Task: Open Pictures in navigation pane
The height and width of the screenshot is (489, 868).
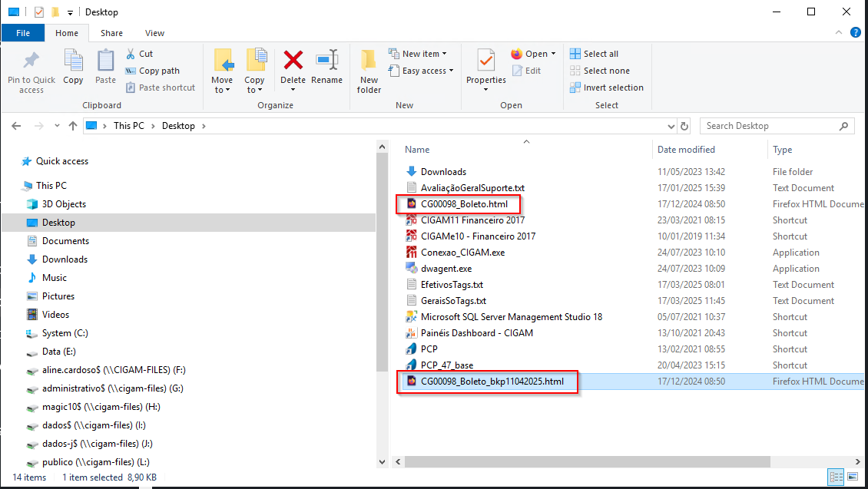Action: (58, 296)
